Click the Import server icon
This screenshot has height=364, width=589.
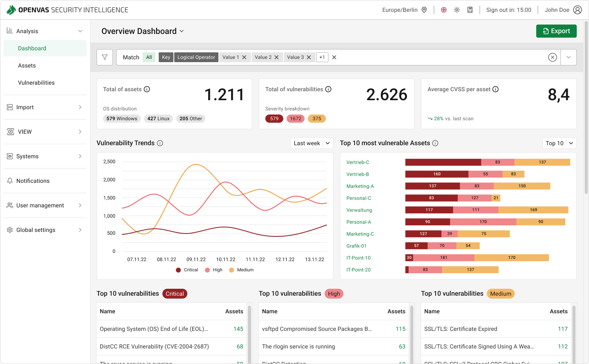[x=10, y=107]
